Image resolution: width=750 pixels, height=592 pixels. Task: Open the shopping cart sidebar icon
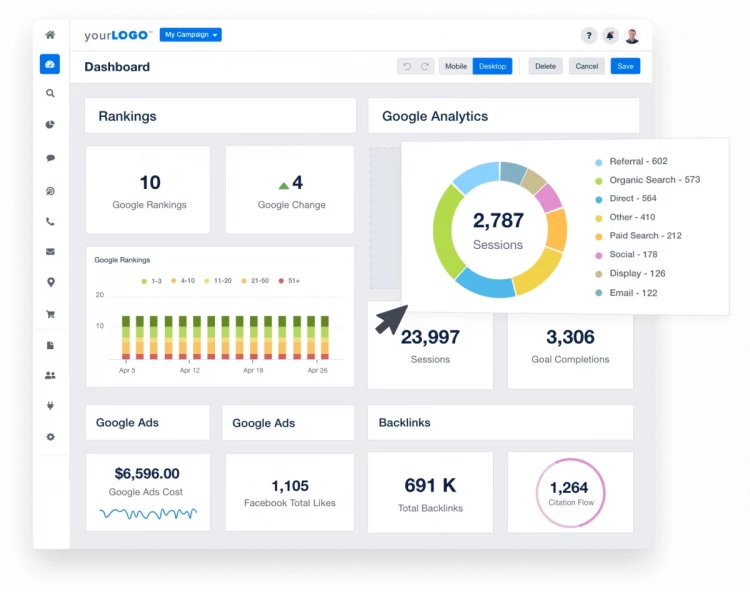[50, 314]
